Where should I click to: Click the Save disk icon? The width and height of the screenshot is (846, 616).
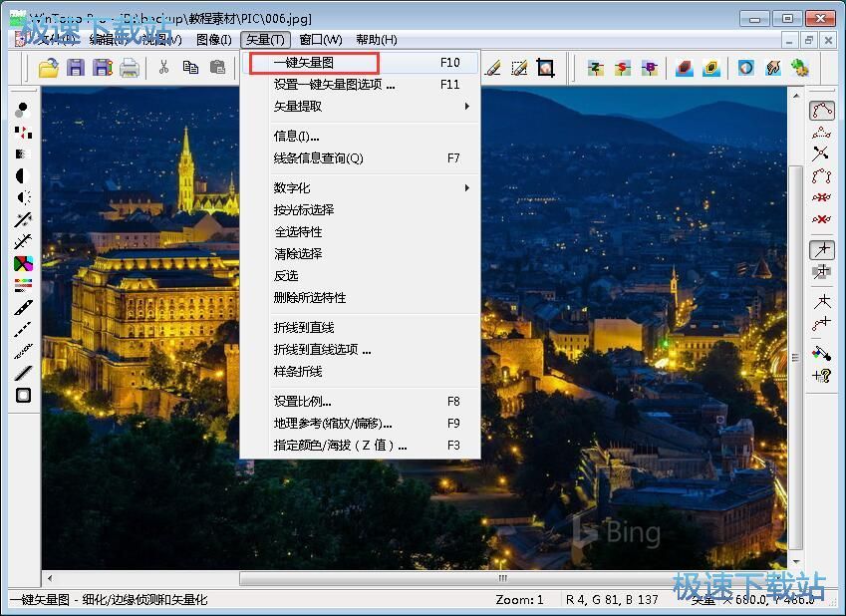point(76,68)
